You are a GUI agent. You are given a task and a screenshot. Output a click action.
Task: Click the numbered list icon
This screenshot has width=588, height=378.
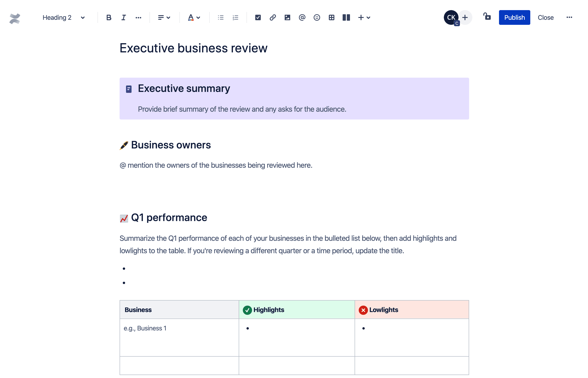(x=235, y=17)
